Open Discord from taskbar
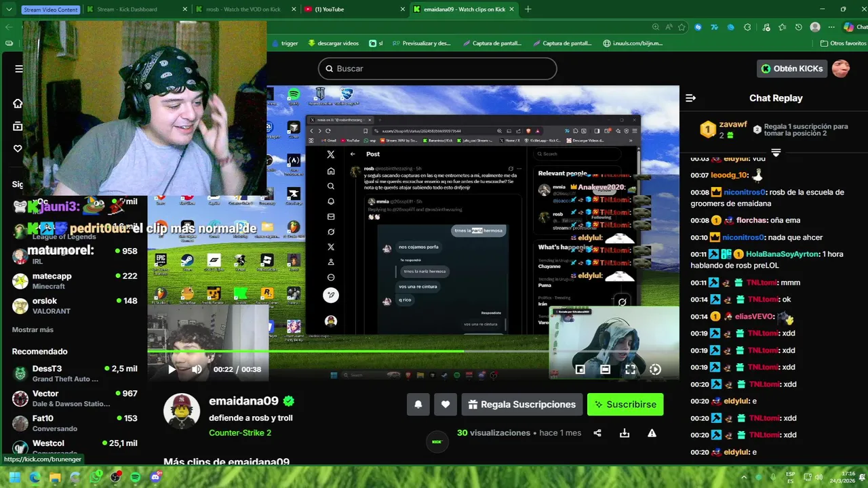The width and height of the screenshot is (868, 488). [155, 477]
